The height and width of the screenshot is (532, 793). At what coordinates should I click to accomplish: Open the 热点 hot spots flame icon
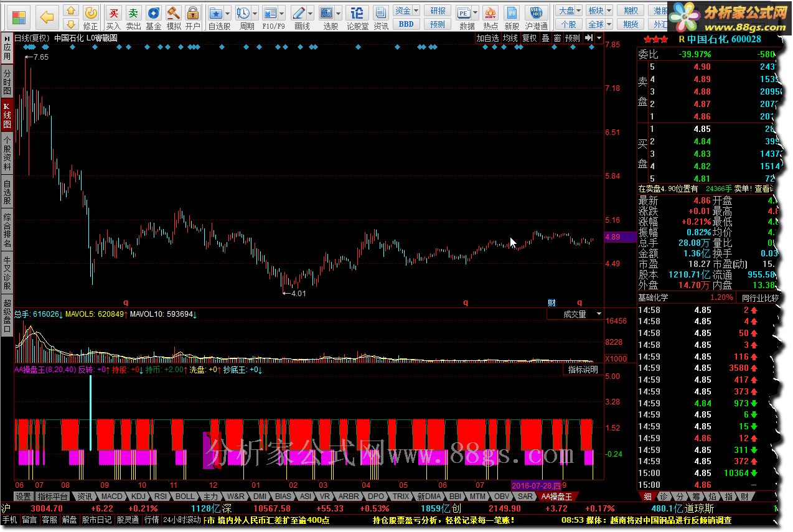click(490, 17)
